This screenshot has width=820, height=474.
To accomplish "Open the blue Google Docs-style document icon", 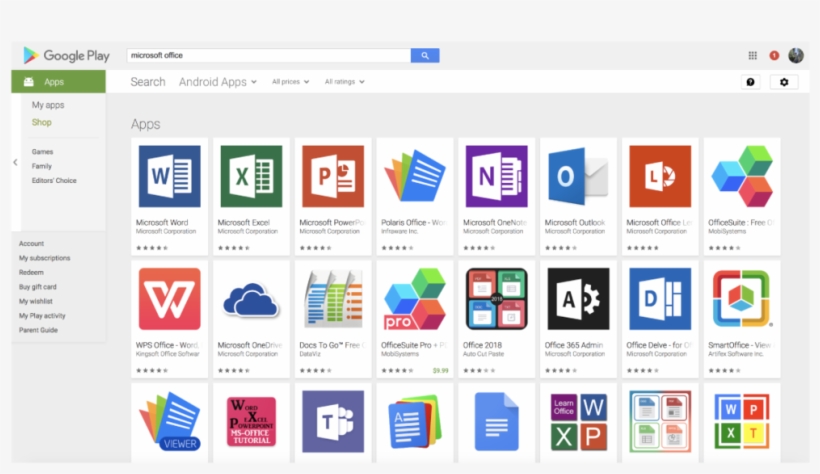I will (496, 422).
